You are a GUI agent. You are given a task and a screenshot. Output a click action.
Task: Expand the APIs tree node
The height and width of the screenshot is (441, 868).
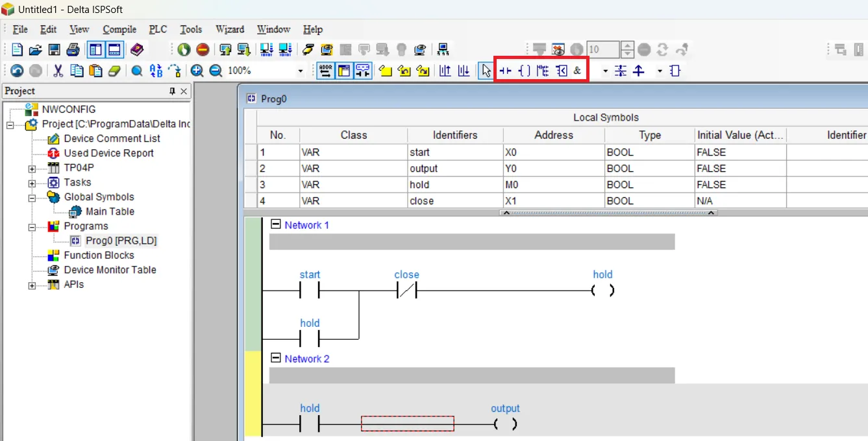pyautogui.click(x=32, y=285)
